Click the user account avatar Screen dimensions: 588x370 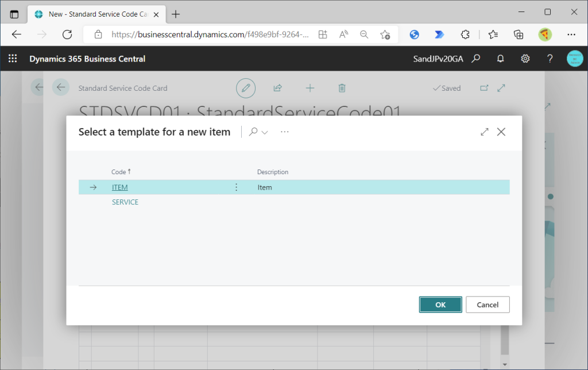pos(574,59)
